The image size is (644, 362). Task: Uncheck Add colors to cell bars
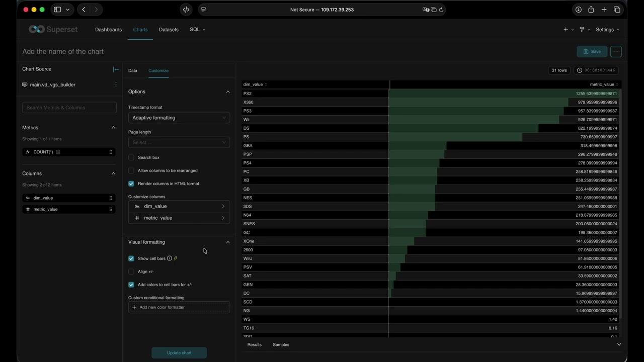(131, 285)
